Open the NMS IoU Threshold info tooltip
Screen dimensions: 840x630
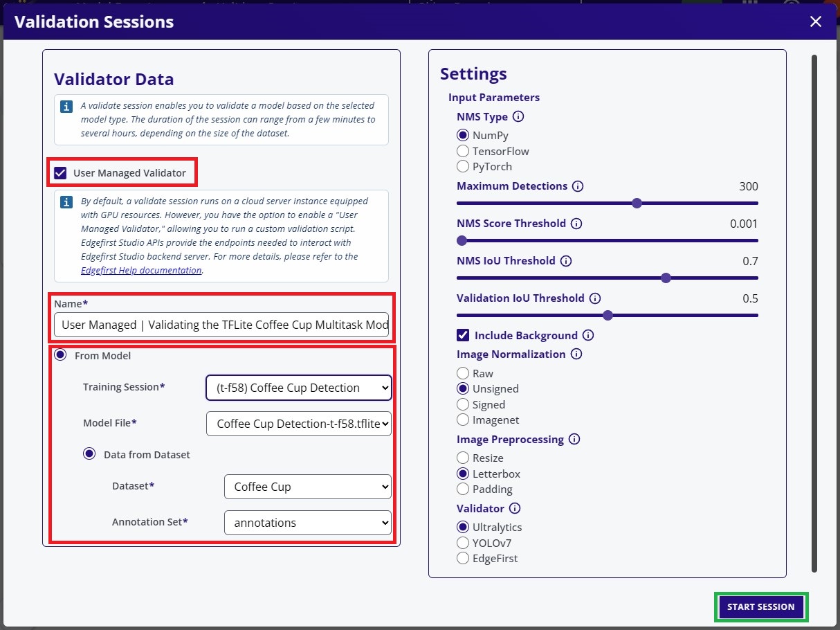pos(566,261)
